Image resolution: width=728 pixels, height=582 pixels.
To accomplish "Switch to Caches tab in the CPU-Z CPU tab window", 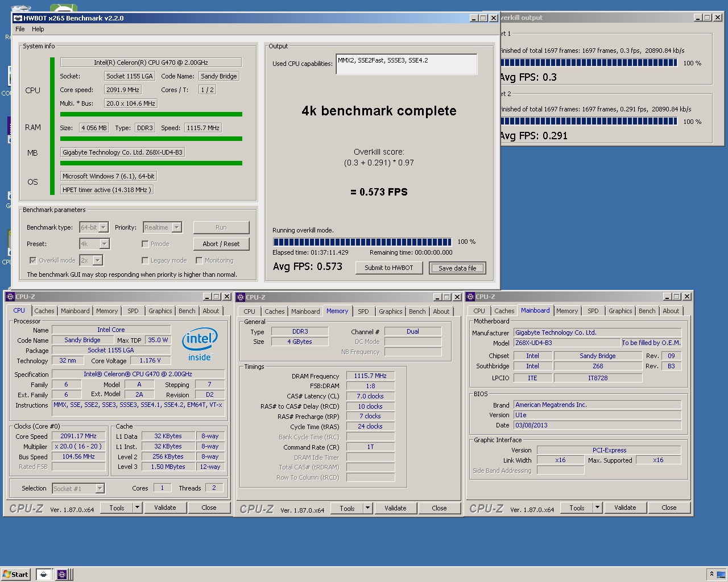I will click(x=44, y=311).
